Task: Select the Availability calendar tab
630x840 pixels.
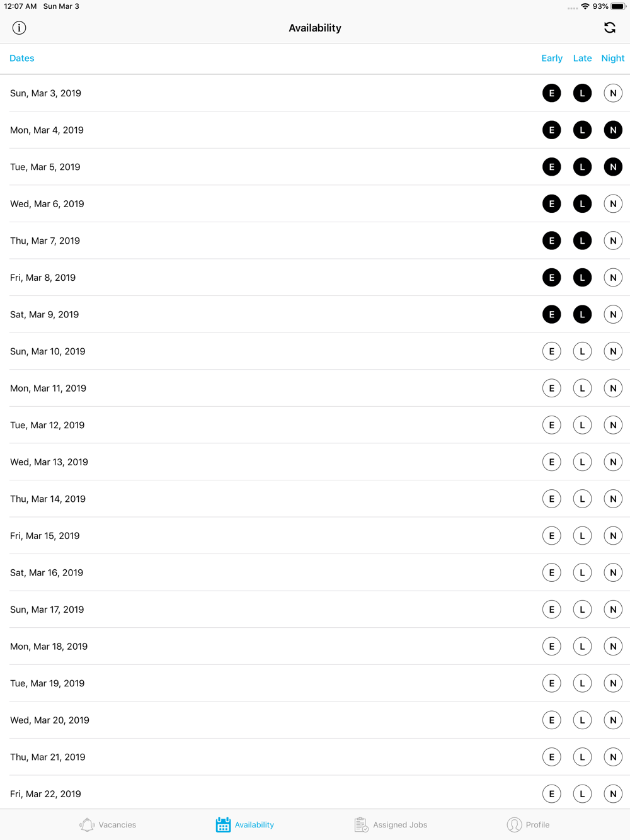Action: 244,824
